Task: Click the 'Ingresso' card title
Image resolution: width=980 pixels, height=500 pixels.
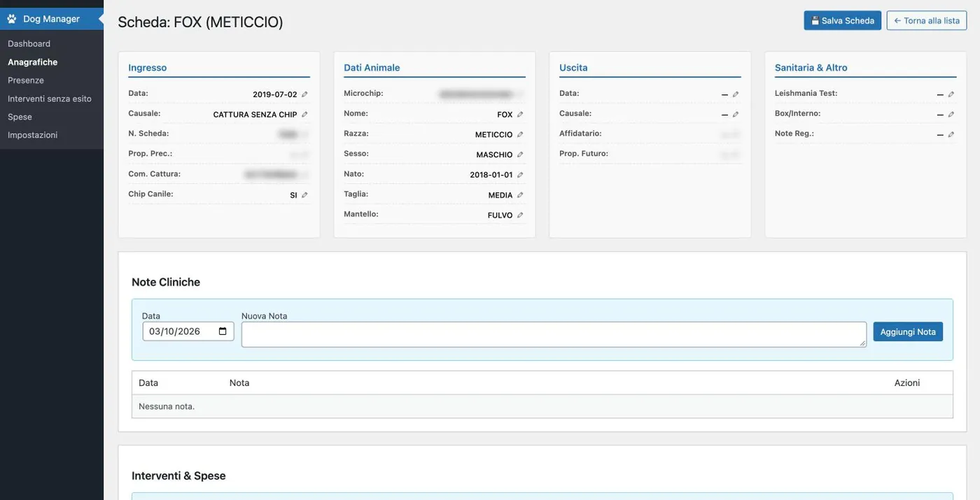Action: [148, 68]
